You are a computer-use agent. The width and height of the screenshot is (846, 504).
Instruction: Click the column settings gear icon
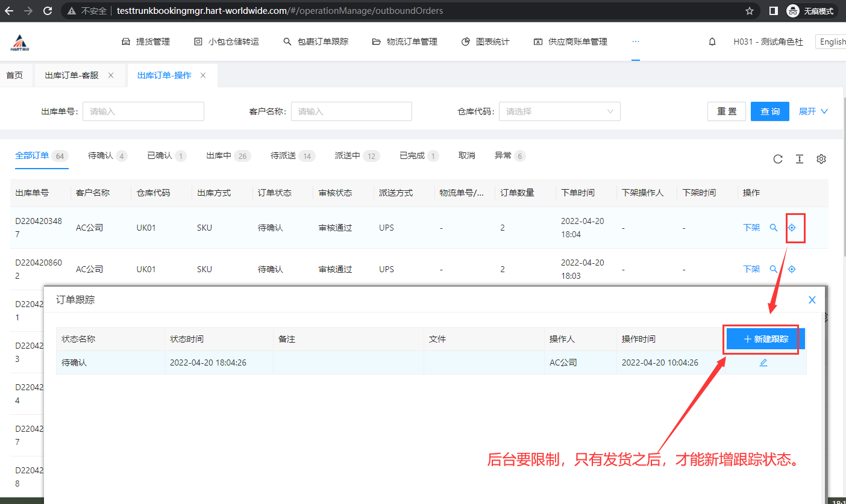pyautogui.click(x=821, y=159)
